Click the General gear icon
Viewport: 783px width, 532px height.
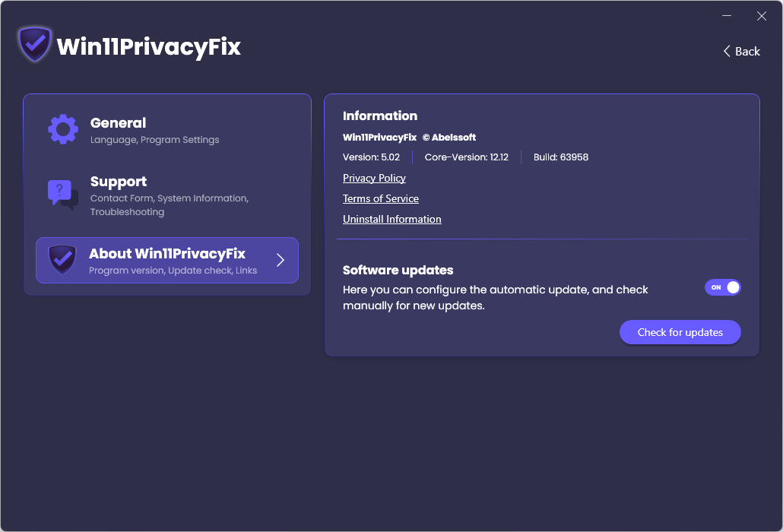tap(63, 130)
